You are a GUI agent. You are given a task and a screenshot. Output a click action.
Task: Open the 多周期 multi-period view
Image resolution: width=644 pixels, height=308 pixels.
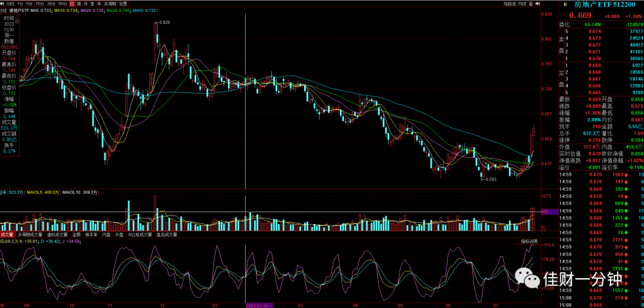point(109,4)
